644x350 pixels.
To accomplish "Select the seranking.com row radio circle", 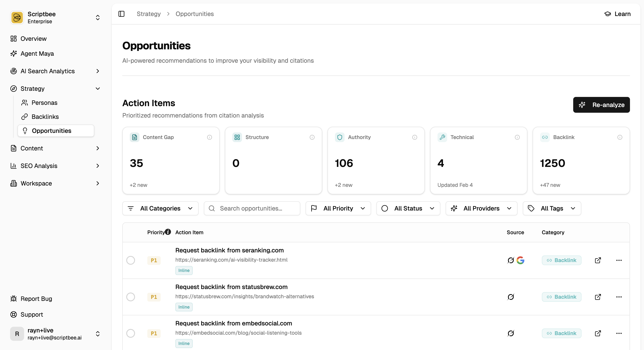I will tap(130, 260).
